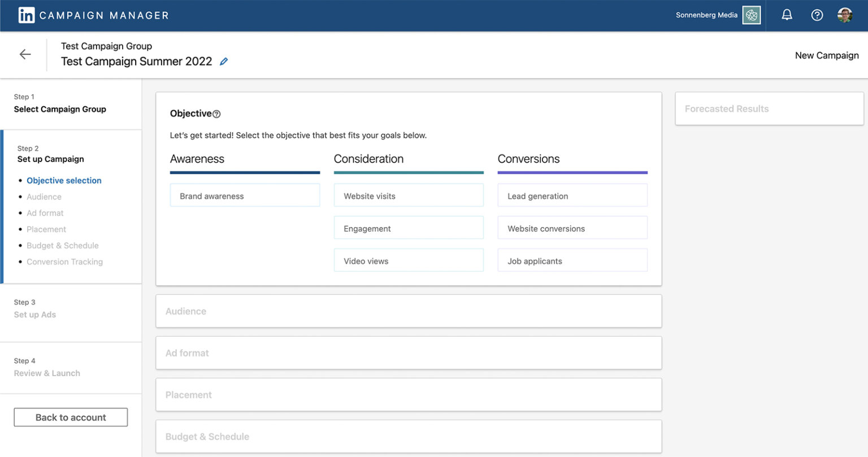Edit campaign name with pencil icon

(x=224, y=62)
